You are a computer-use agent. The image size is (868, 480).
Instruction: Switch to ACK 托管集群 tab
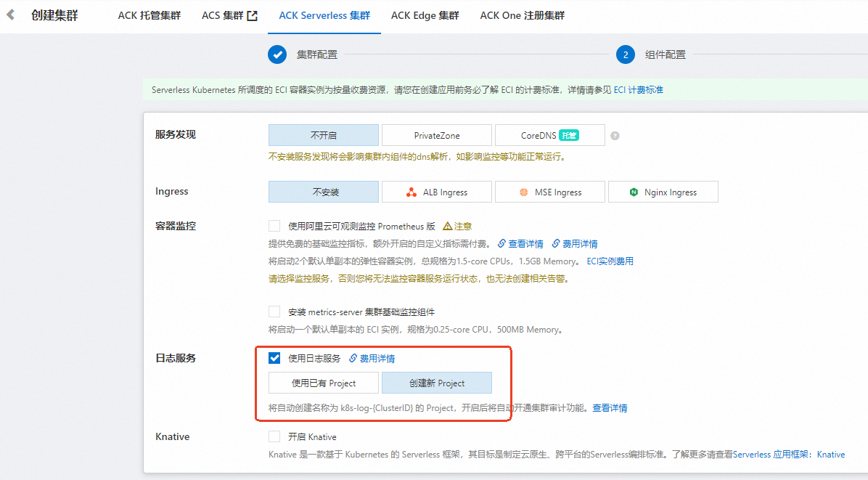point(150,15)
